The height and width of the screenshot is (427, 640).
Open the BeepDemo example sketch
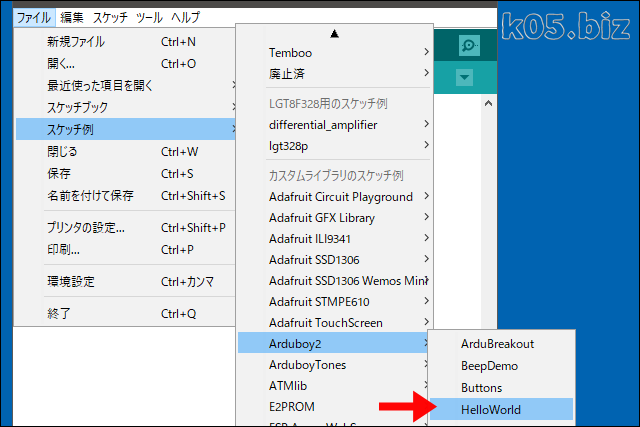[502, 366]
